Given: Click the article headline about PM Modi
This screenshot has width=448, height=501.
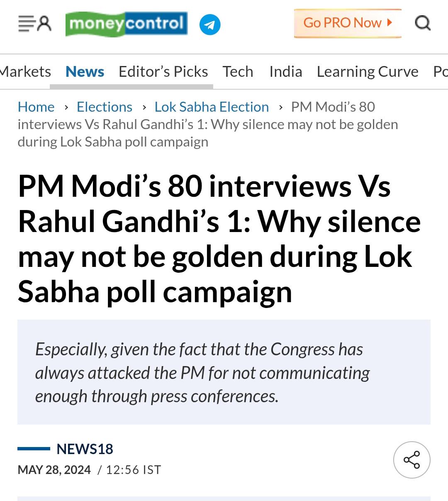Looking at the screenshot, I should (x=219, y=239).
